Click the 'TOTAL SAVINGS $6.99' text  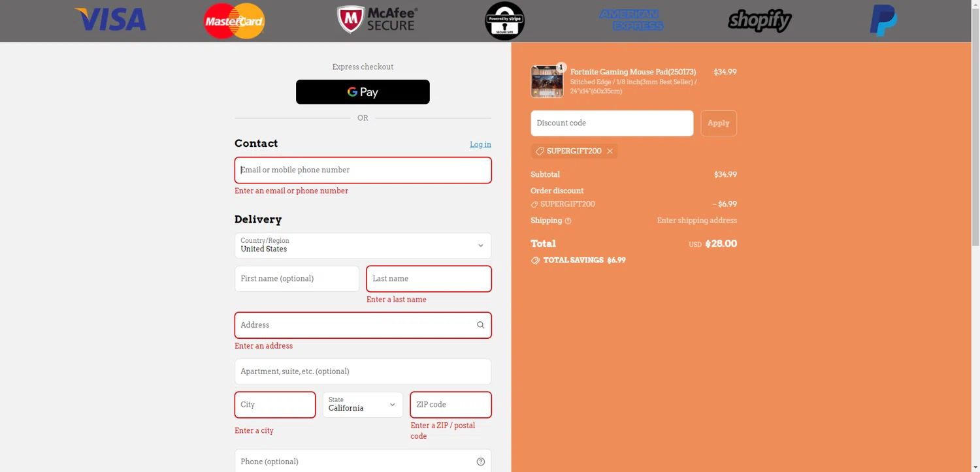coord(585,260)
